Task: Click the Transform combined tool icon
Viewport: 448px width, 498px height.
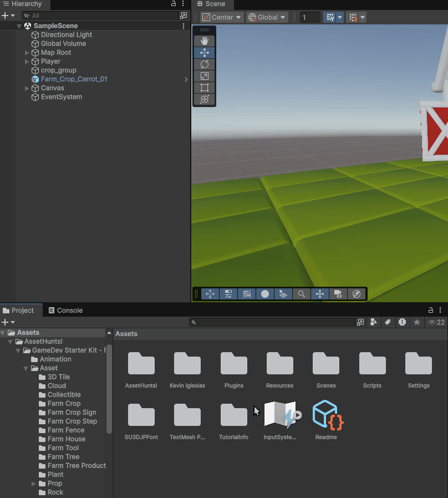Action: [205, 99]
